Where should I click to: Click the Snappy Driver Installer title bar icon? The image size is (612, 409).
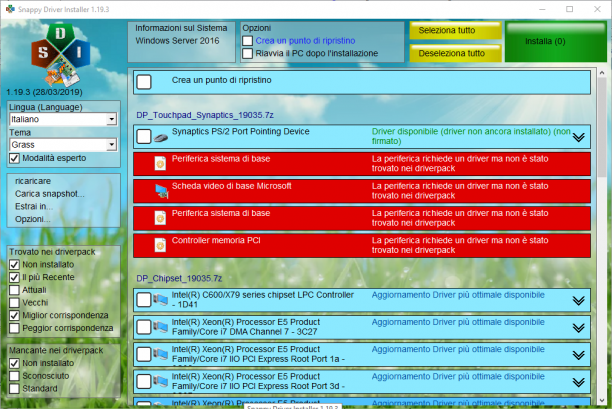click(x=10, y=9)
